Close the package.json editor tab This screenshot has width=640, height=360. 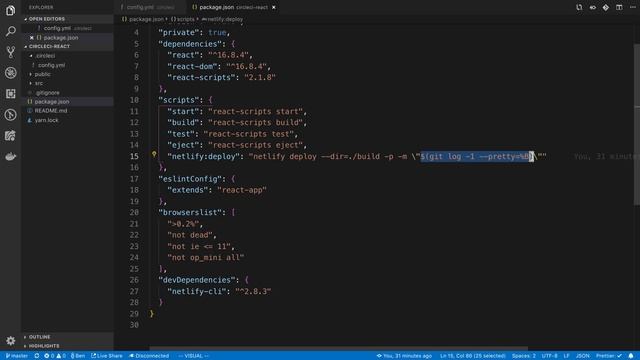tap(274, 7)
